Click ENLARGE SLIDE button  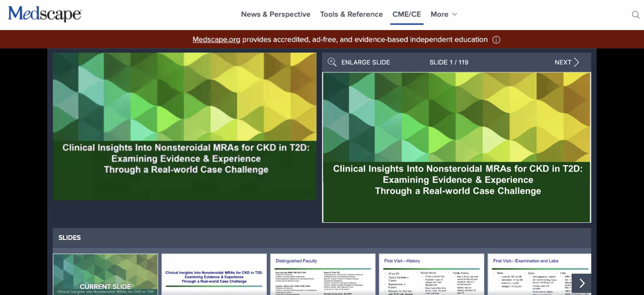pyautogui.click(x=359, y=62)
